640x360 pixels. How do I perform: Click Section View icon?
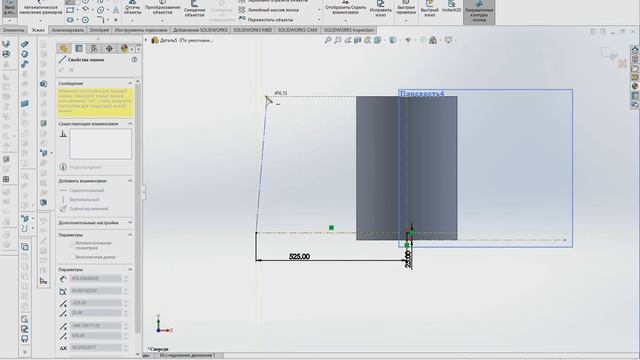pos(358,40)
